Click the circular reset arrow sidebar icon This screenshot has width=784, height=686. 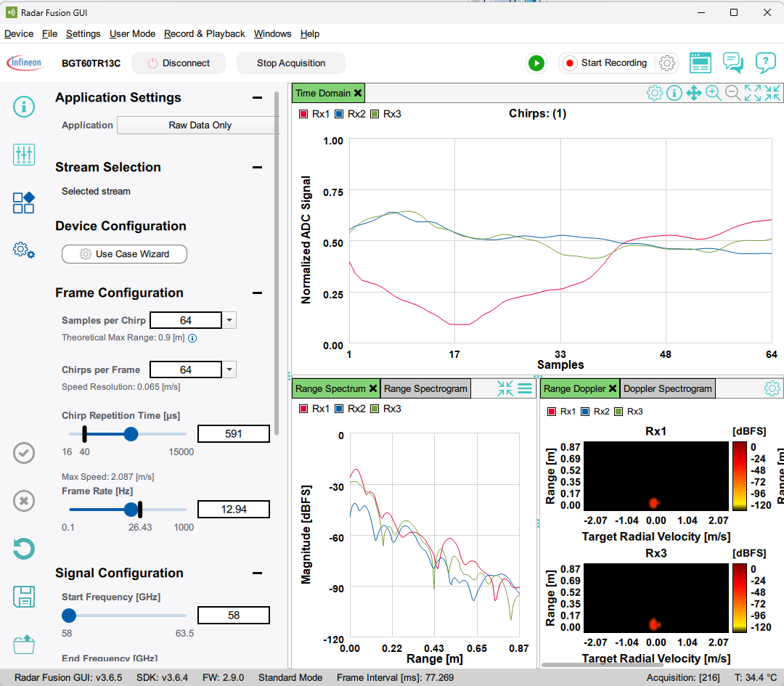[x=23, y=549]
